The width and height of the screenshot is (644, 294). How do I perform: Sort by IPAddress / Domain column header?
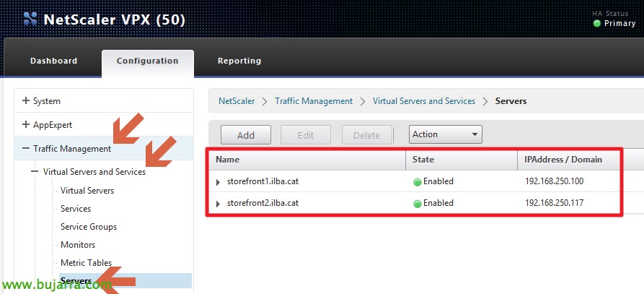[568, 160]
